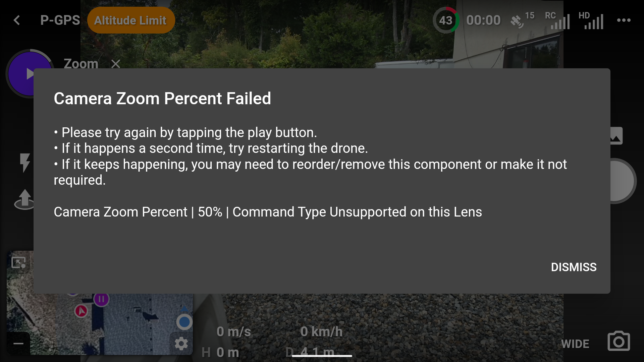Tap the Altitude Limit warning badge
The image size is (644, 362).
[x=131, y=20]
